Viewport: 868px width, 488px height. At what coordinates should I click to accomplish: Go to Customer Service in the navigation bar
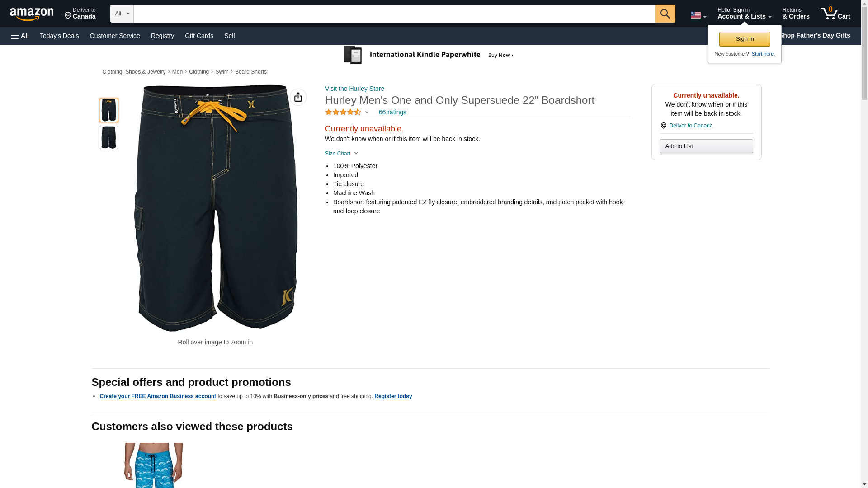tap(115, 36)
